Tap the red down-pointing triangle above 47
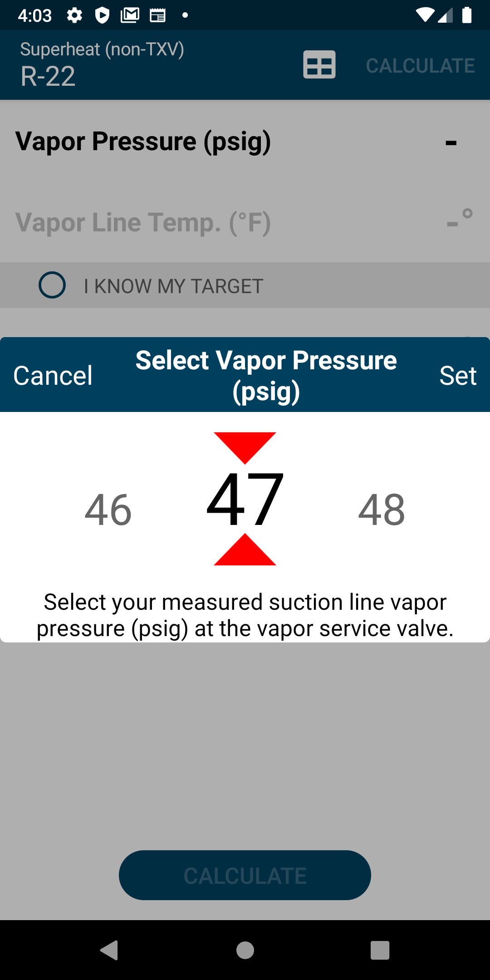The image size is (490, 980). coord(245,448)
